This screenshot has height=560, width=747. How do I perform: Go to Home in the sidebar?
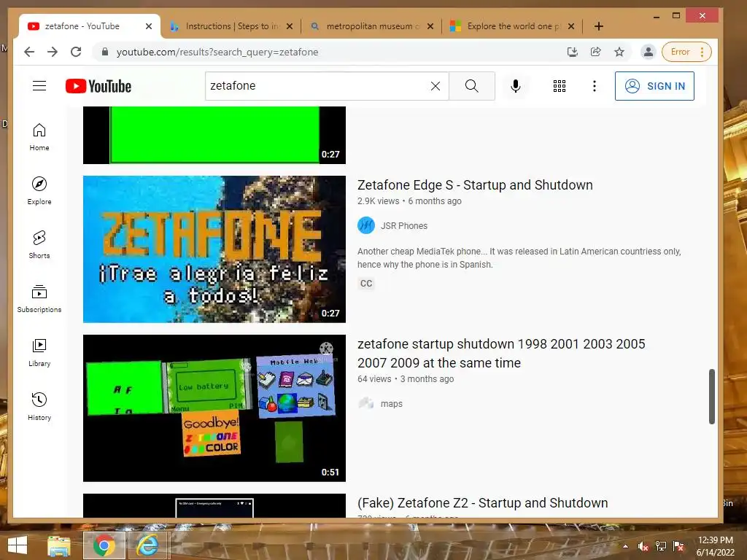click(39, 137)
